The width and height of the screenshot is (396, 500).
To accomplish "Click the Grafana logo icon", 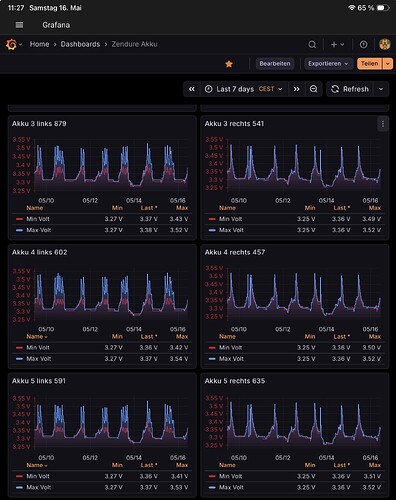I will [x=11, y=44].
